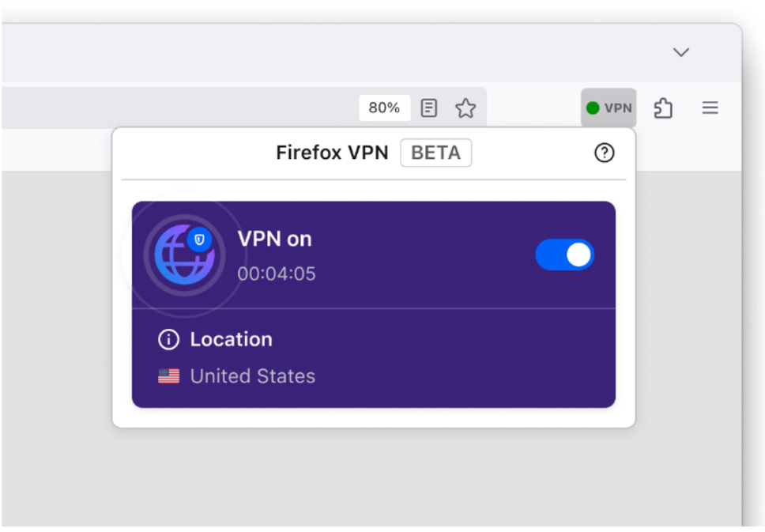Open the Firefox hamburger menu

click(x=710, y=108)
